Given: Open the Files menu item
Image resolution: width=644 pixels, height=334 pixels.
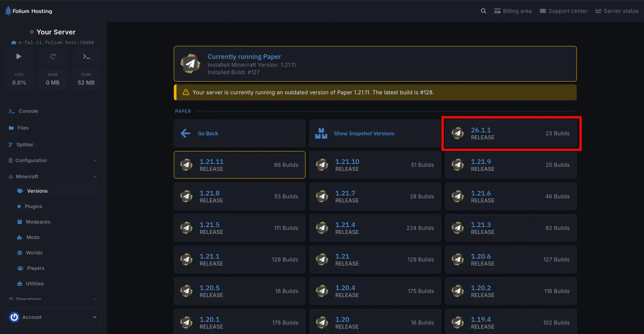Looking at the screenshot, I should [23, 128].
